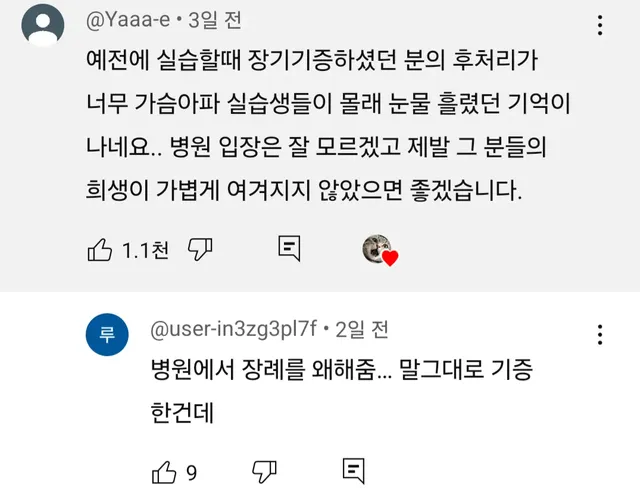This screenshot has width=640, height=497.
Task: Open reply box for @Yaaa-e's comment
Action: [x=289, y=249]
